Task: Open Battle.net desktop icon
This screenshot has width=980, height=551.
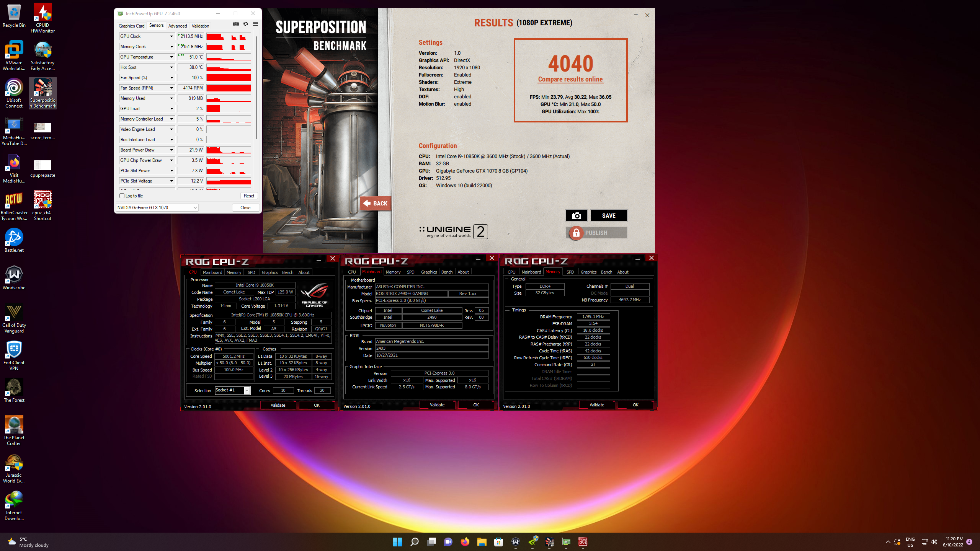Action: 14,240
